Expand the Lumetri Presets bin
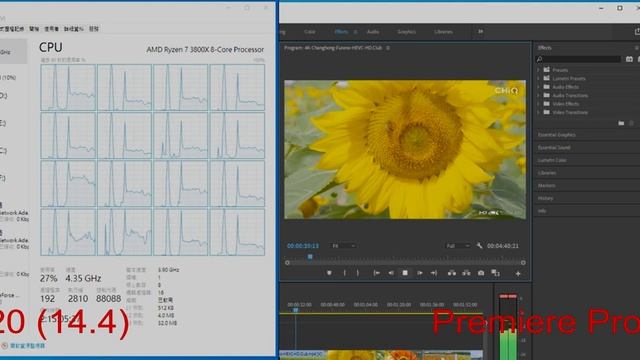640x360 pixels. (x=538, y=78)
